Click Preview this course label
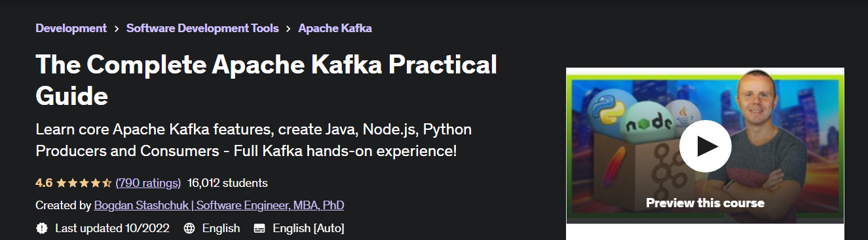The height and width of the screenshot is (240, 868). pyautogui.click(x=705, y=203)
